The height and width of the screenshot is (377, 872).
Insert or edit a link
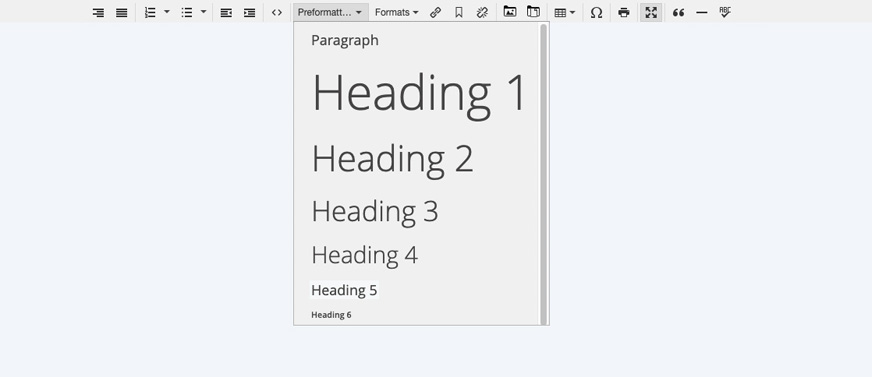(435, 12)
